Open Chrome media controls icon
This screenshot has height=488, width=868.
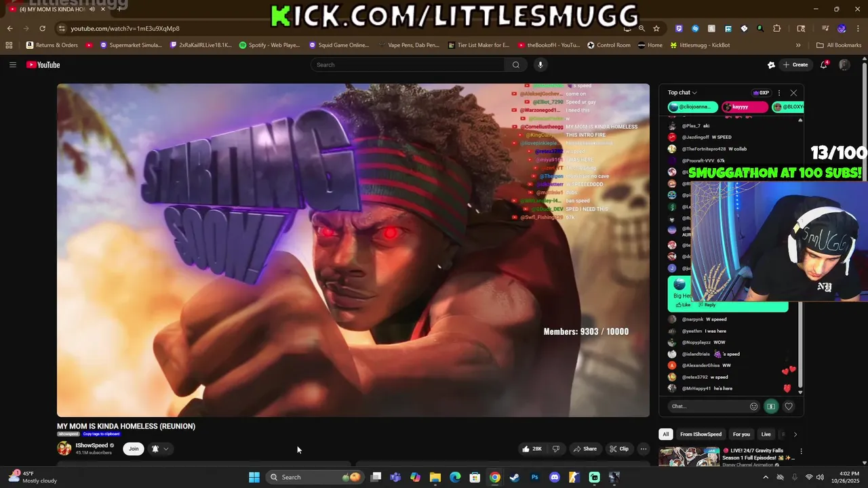click(x=825, y=28)
